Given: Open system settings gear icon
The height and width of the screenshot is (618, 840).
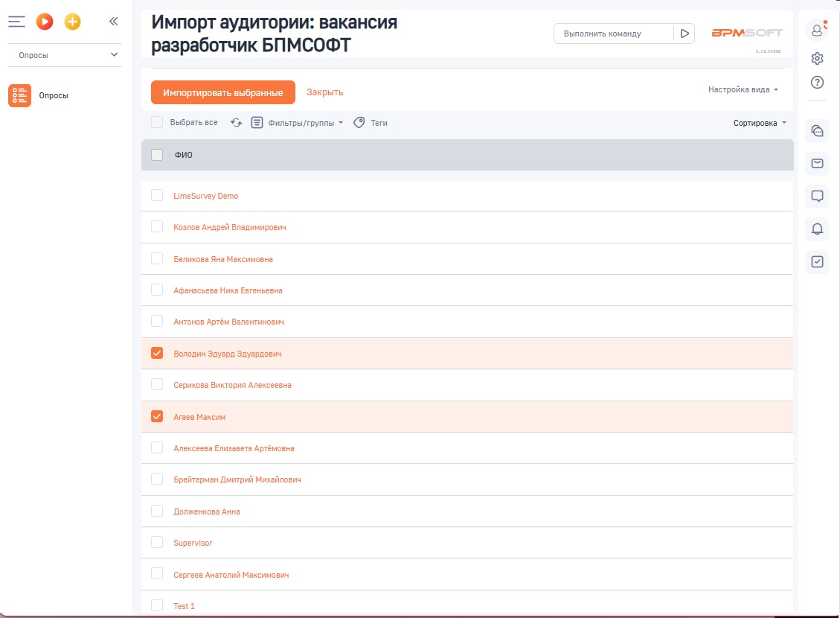Looking at the screenshot, I should pyautogui.click(x=816, y=57).
